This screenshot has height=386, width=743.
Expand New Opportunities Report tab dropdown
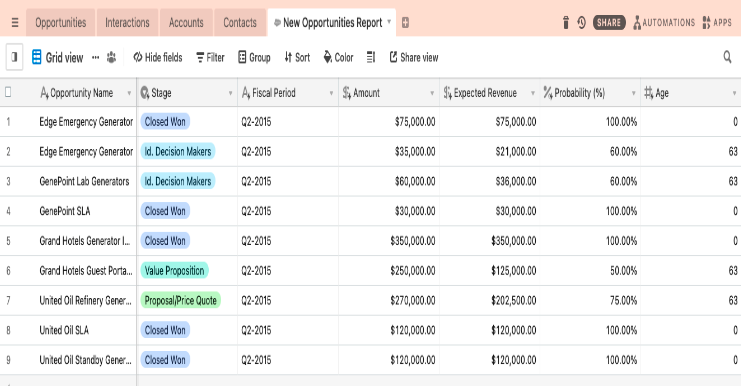point(389,22)
